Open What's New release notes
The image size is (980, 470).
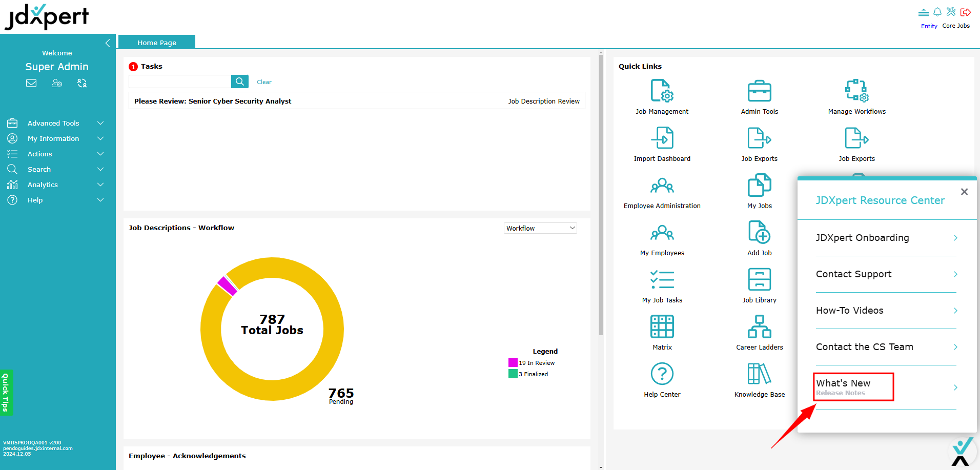(886, 387)
